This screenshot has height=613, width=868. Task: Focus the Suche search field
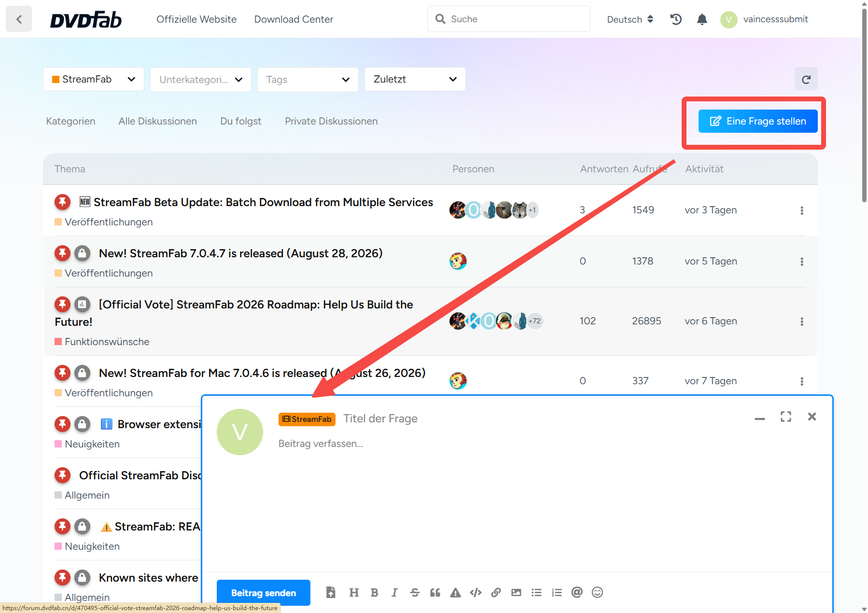[x=509, y=19]
